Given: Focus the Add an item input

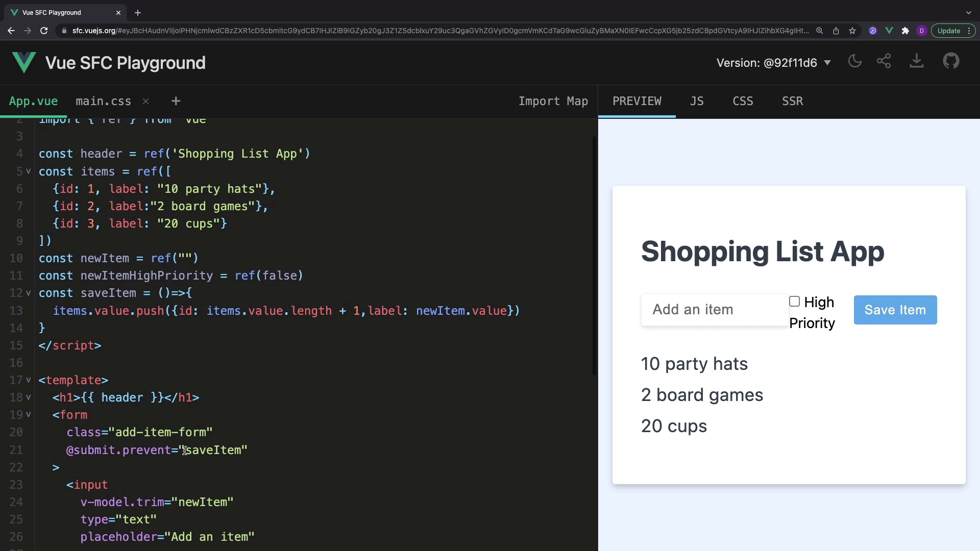Looking at the screenshot, I should click(714, 310).
